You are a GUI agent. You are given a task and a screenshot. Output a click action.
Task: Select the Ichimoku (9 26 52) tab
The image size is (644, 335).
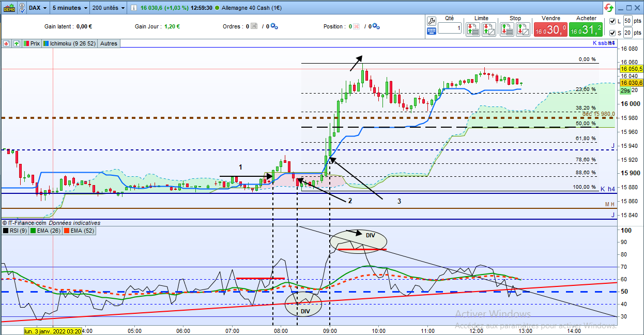(x=70, y=44)
